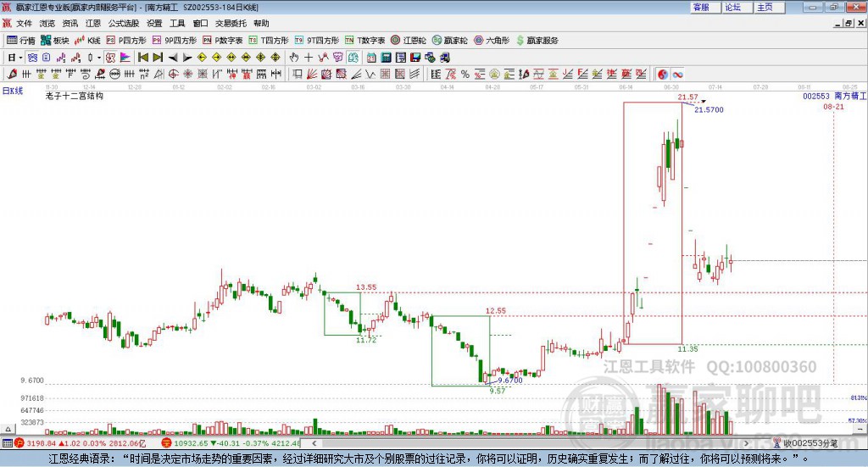Open the calculator tool icon
Image resolution: width=868 pixels, height=467 pixels.
386,58
